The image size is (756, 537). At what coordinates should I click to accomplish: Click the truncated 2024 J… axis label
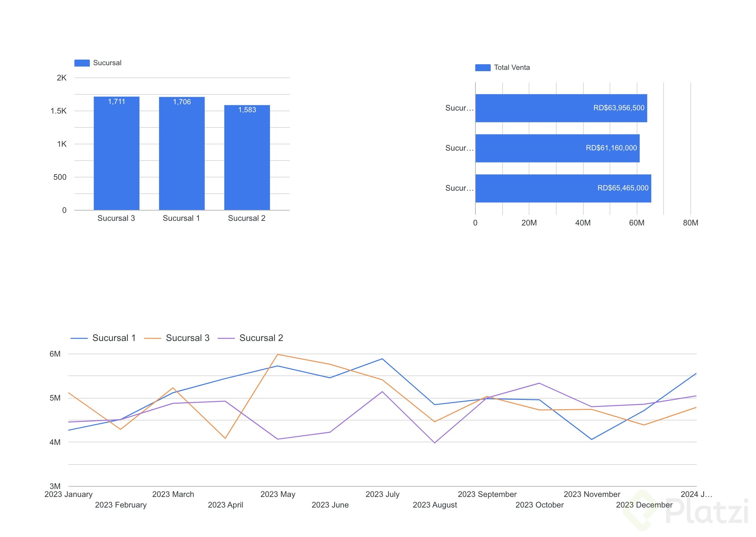pyautogui.click(x=696, y=494)
